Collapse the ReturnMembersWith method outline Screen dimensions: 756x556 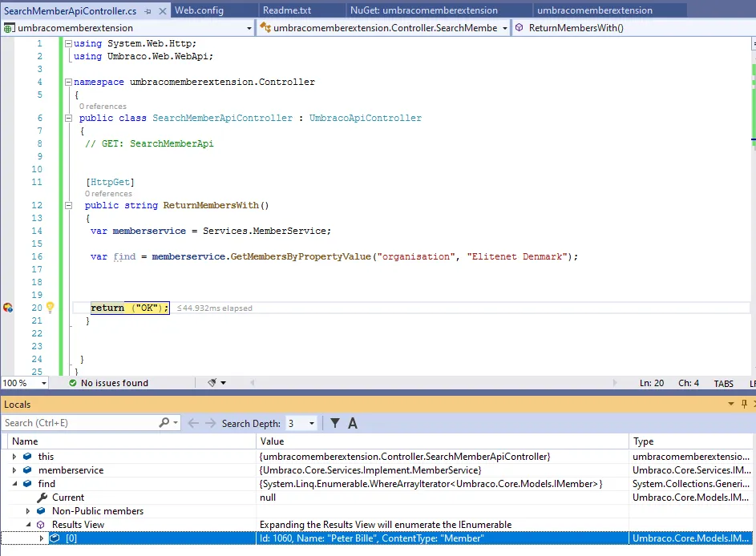(x=67, y=205)
